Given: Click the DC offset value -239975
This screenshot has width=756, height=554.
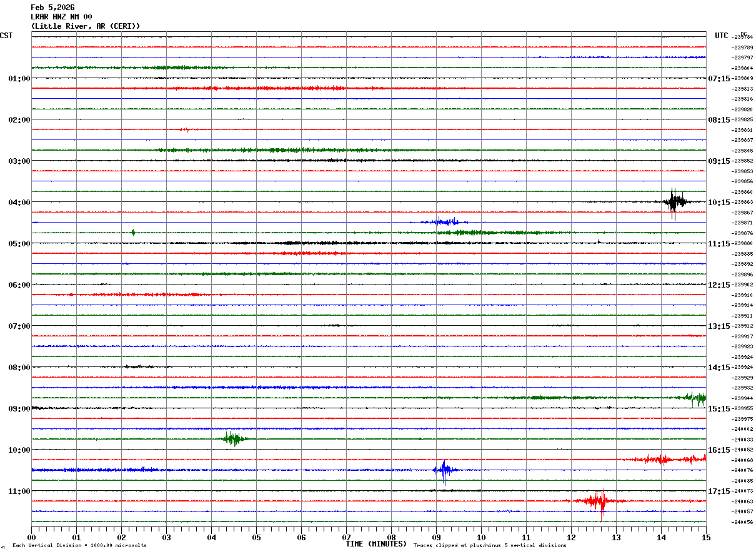Looking at the screenshot, I should pos(742,419).
